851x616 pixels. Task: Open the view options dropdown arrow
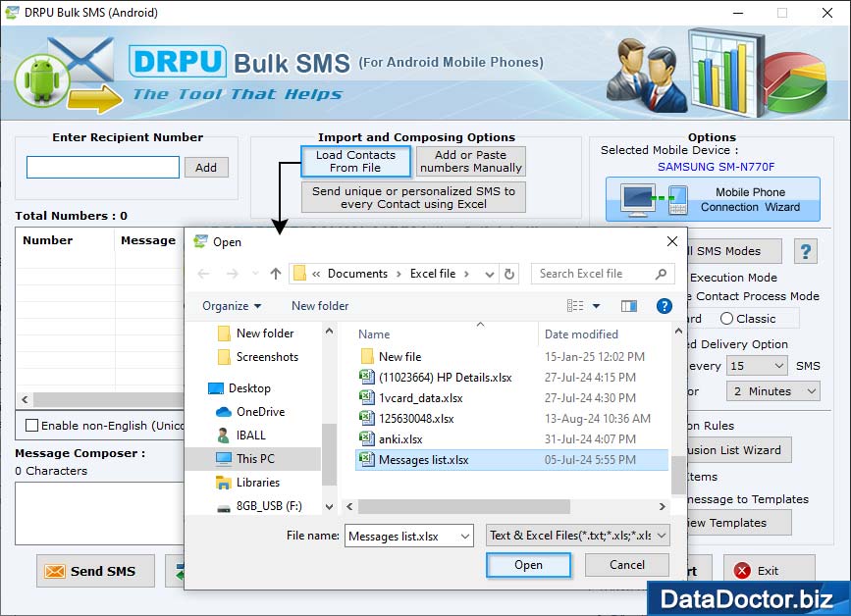[596, 306]
